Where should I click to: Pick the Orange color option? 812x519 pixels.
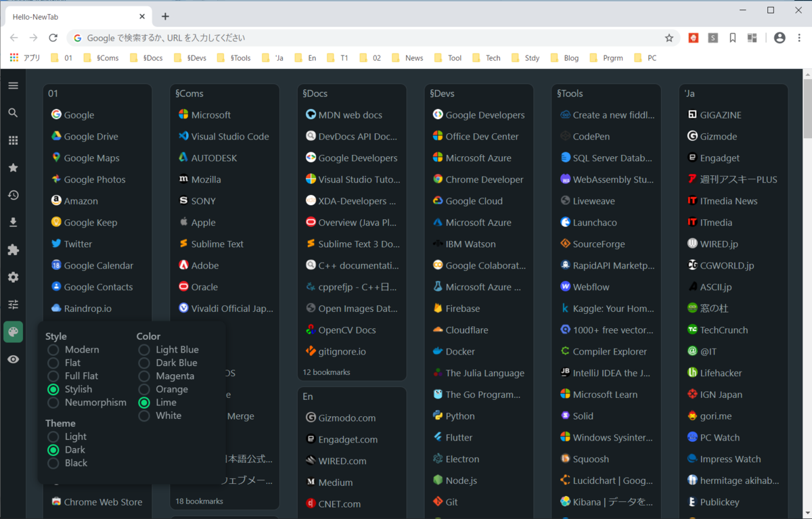pos(163,389)
